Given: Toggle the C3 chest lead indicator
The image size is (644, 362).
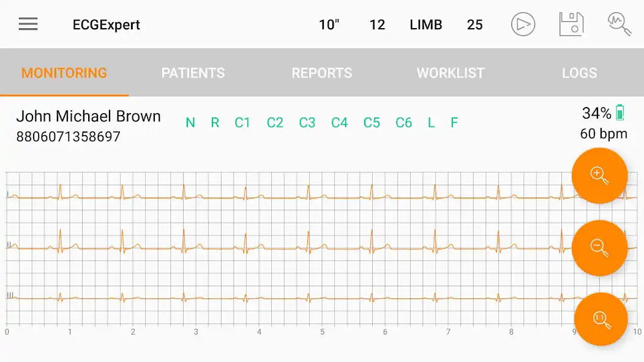Looking at the screenshot, I should point(307,122).
